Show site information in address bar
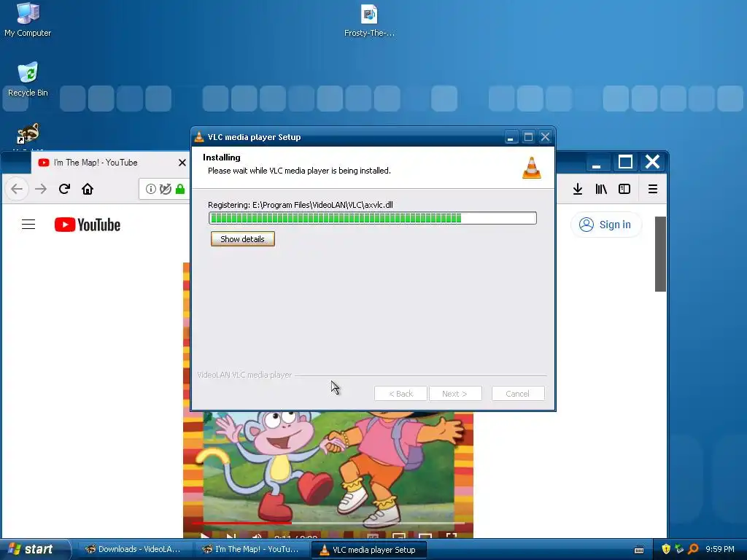 [150, 189]
